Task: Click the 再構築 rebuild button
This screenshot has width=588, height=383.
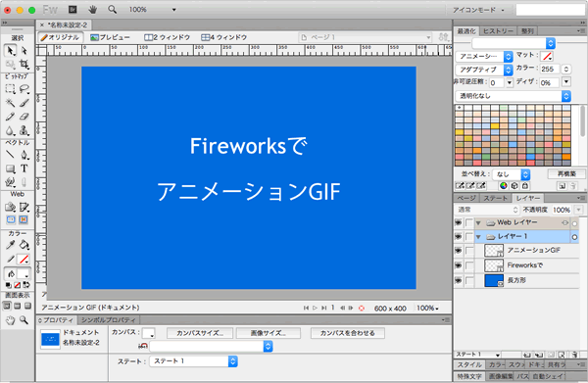Action: [566, 174]
